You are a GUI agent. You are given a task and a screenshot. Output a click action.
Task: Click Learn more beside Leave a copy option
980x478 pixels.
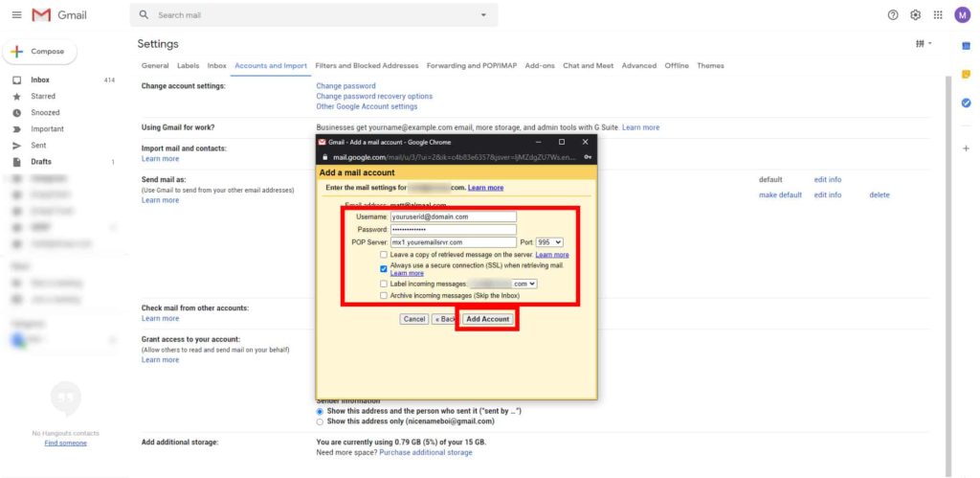click(x=552, y=255)
